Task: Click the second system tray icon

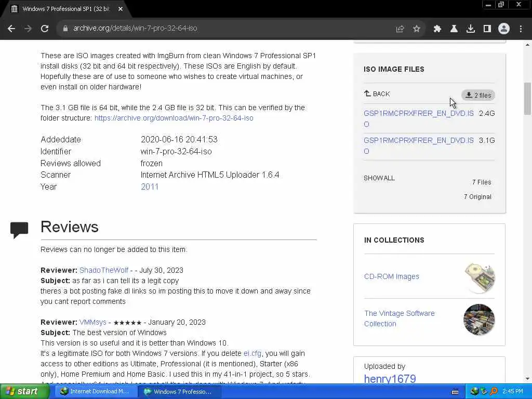Action: (484, 392)
